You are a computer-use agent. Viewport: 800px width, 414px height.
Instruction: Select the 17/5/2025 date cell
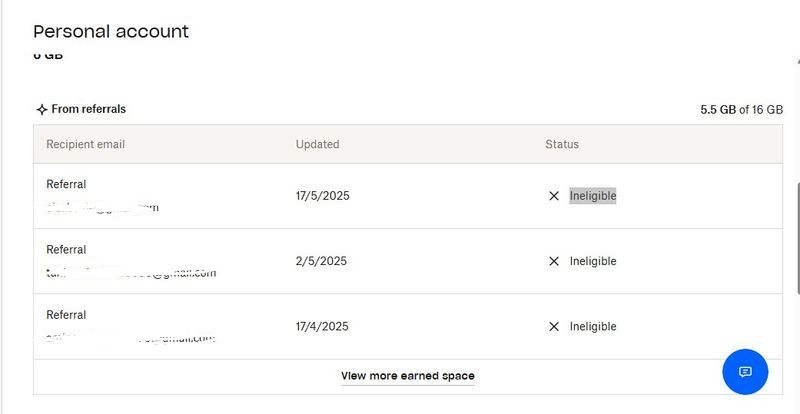pos(322,196)
